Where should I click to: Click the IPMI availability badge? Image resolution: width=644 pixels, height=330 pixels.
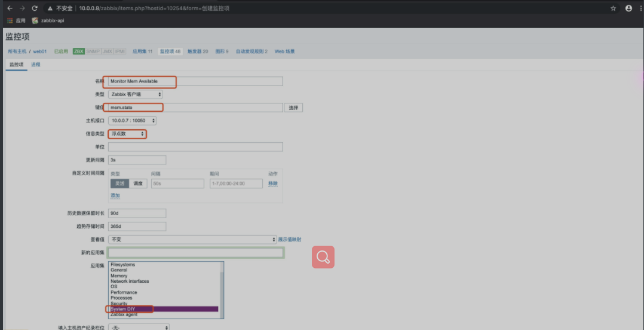point(120,51)
